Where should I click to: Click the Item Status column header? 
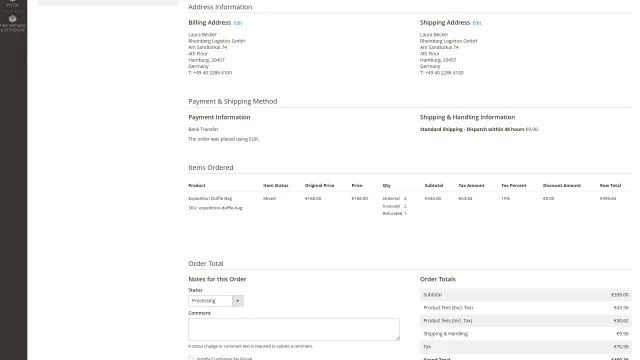click(x=276, y=185)
